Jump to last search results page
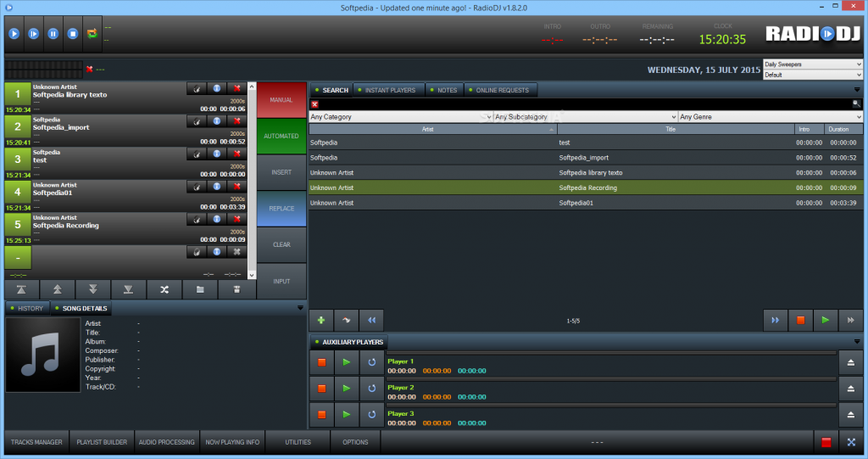The image size is (868, 459). pos(851,320)
